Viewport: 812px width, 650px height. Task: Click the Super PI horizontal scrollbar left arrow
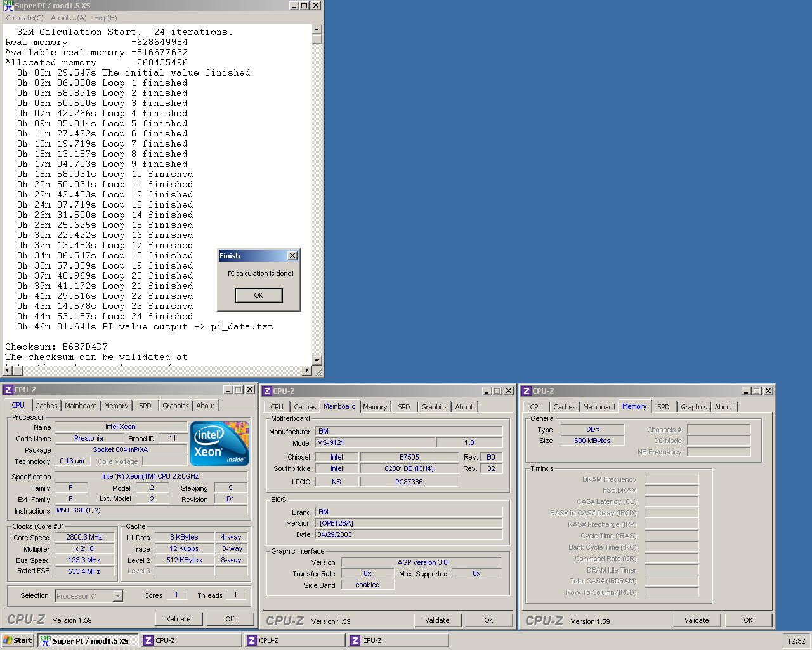8,370
